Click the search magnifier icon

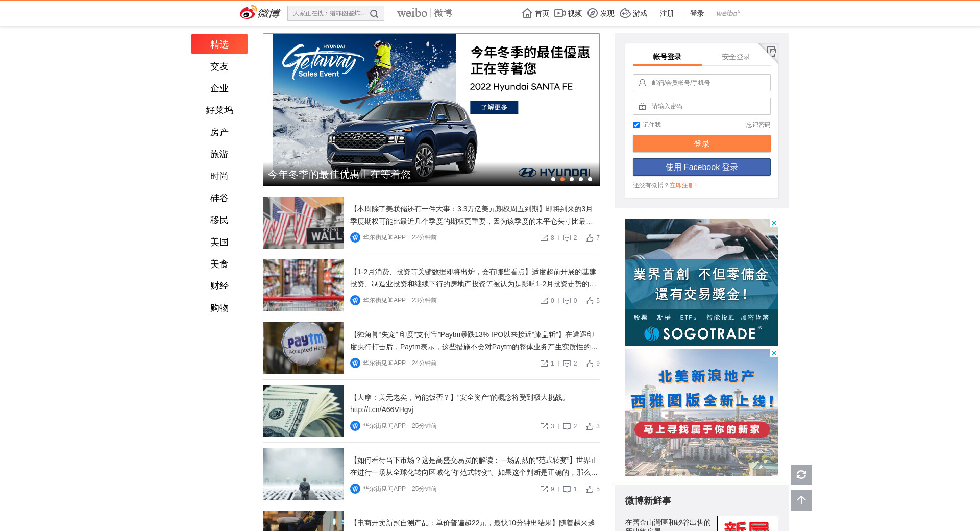click(x=374, y=14)
